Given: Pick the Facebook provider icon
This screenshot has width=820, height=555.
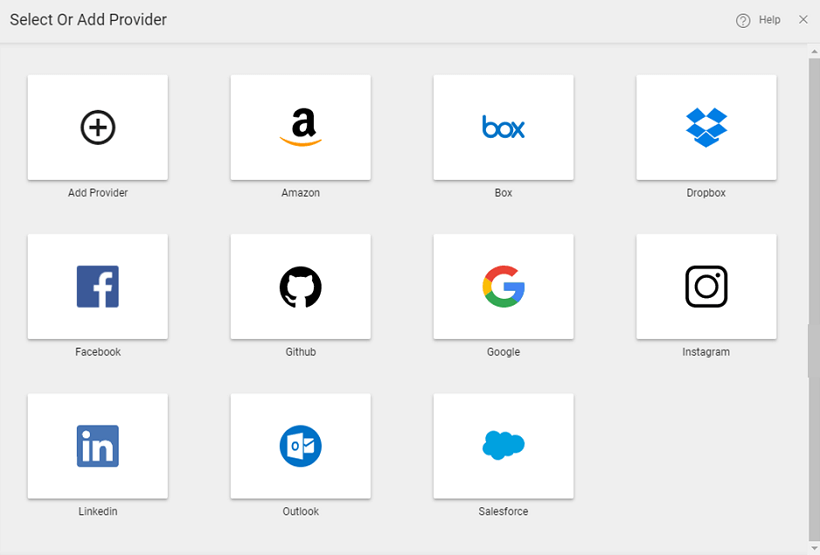Looking at the screenshot, I should click(x=98, y=287).
